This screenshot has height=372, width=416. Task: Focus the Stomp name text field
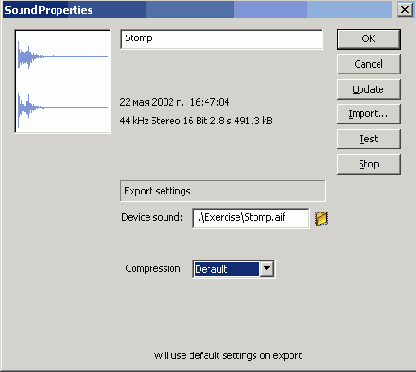tap(221, 39)
